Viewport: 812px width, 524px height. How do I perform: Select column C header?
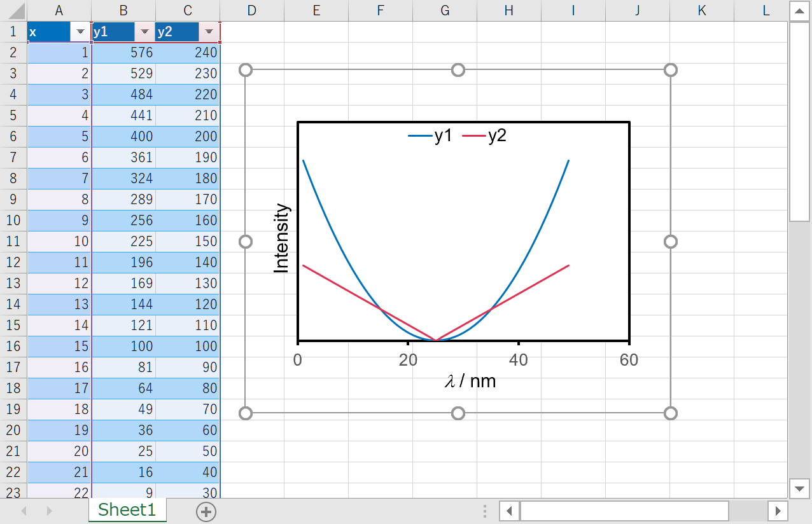tap(188, 10)
